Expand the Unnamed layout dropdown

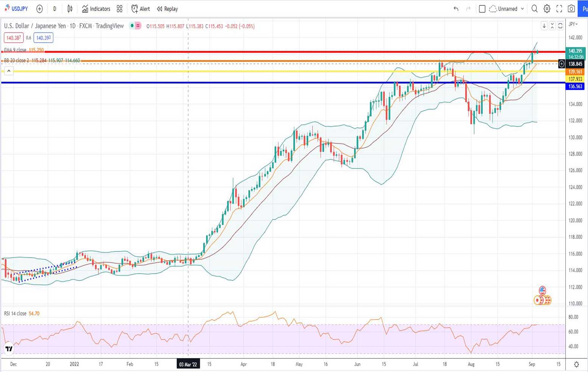523,9
